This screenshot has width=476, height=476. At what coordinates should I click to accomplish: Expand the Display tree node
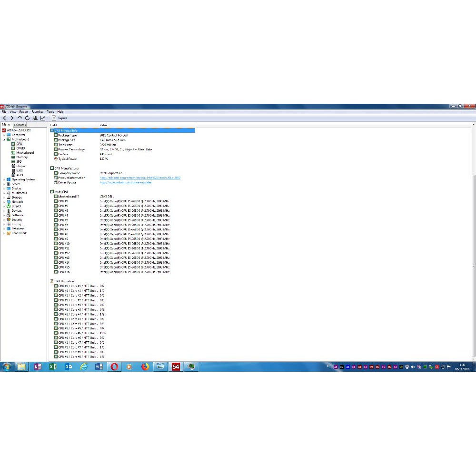tap(4, 188)
